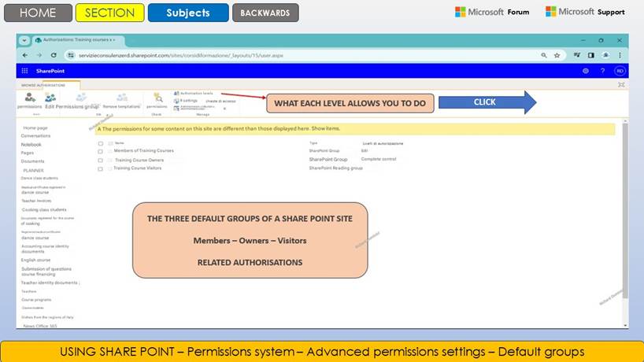The width and height of the screenshot is (644, 362).
Task: Open Notebook in left navigation
Action: (x=31, y=145)
